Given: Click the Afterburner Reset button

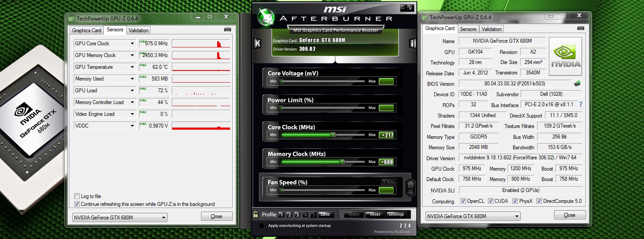Looking at the screenshot, I should 375,214.
